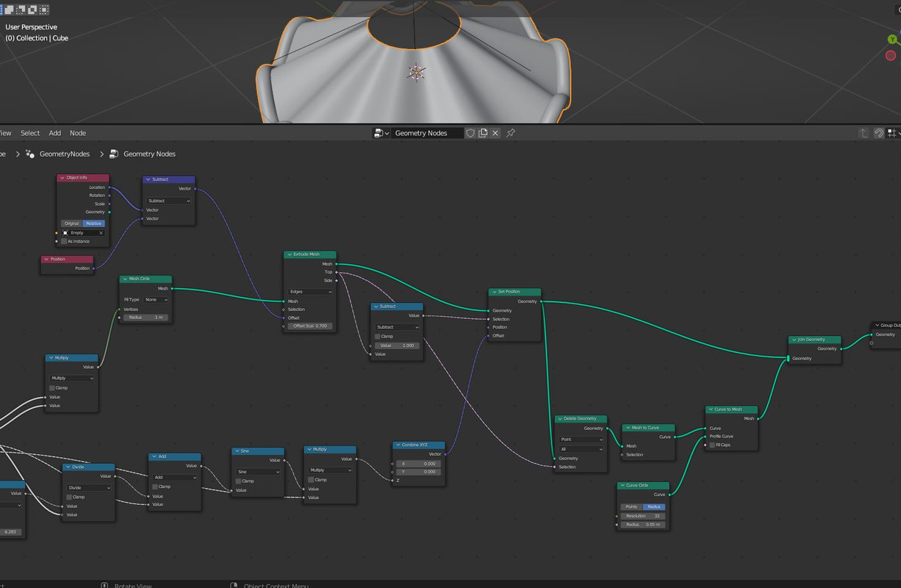Viewport: 901px width, 588px height.
Task: Select Radius mode in Curve Circle node
Action: point(654,506)
